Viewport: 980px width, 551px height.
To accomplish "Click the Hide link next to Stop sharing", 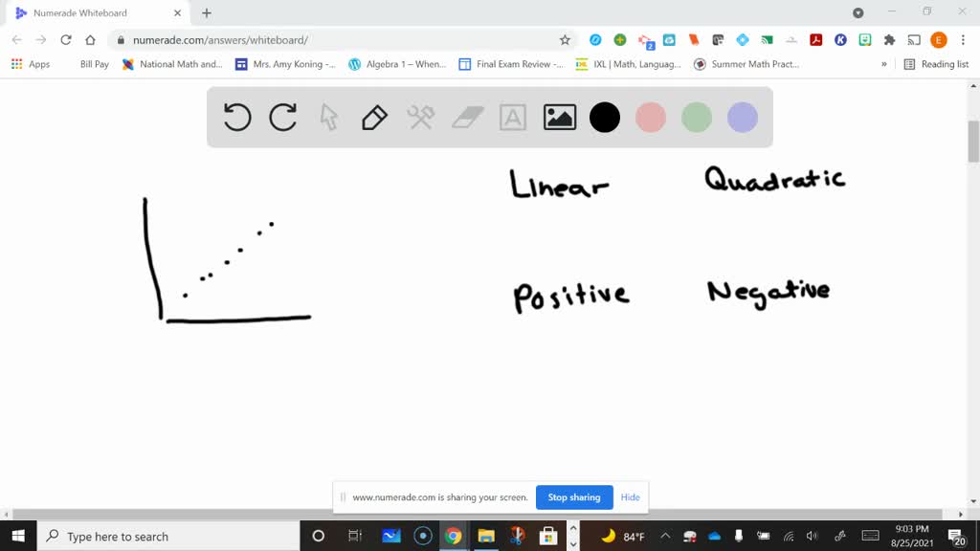I will [x=630, y=497].
